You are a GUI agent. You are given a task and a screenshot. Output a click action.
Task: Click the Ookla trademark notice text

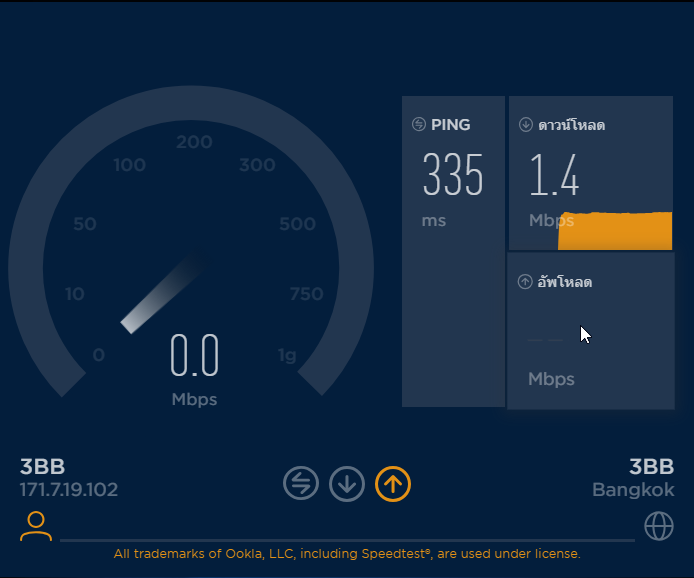point(347,554)
